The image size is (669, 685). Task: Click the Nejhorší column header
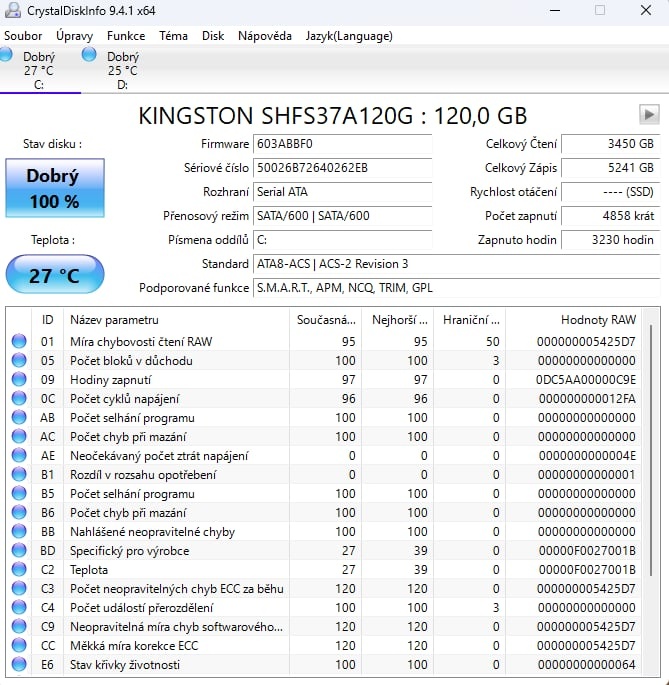pyautogui.click(x=398, y=320)
